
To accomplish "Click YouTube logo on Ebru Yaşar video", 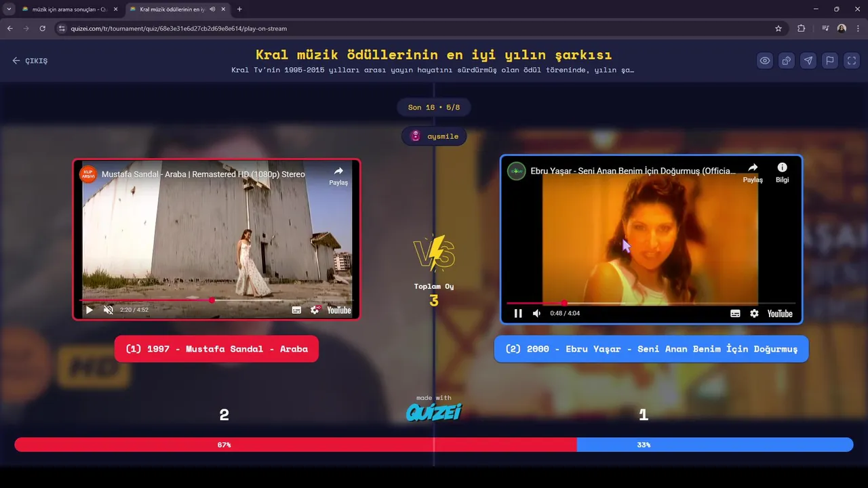I will pyautogui.click(x=780, y=313).
